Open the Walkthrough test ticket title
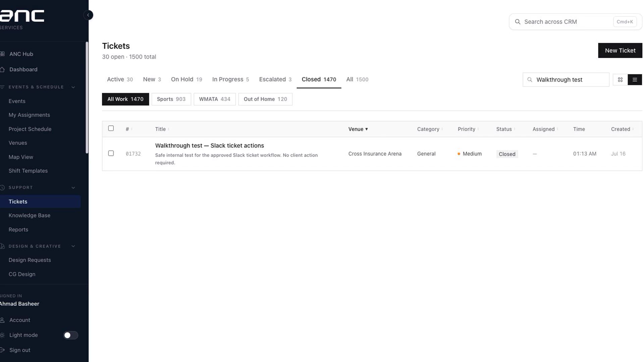 tap(209, 146)
